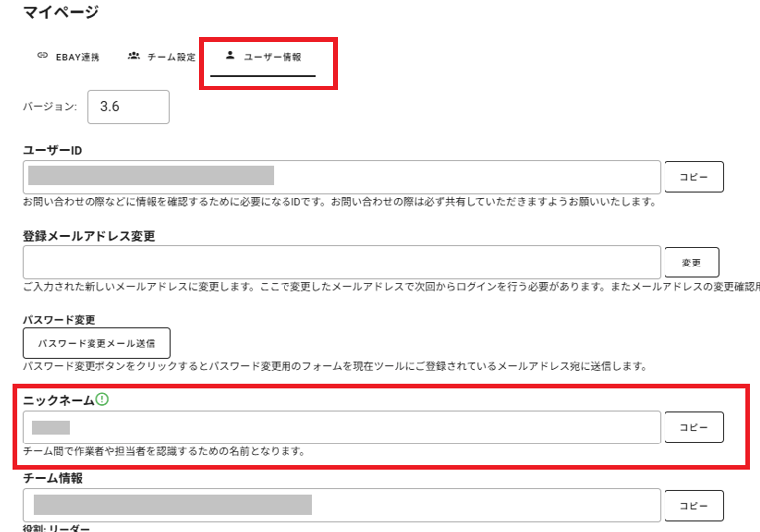Send the password change email with パスワード変更メール送信
The image size is (760, 532).
click(x=96, y=343)
